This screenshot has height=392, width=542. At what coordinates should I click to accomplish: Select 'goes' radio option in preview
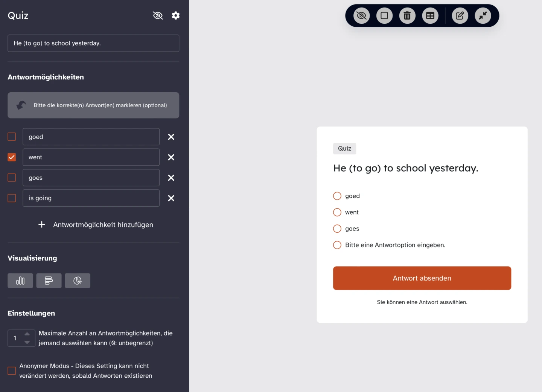[x=337, y=229]
